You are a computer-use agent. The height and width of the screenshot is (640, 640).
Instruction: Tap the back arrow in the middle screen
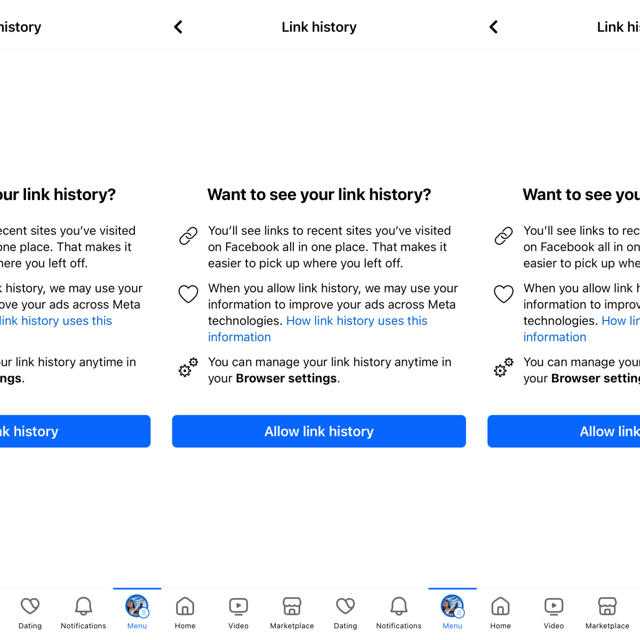178,27
